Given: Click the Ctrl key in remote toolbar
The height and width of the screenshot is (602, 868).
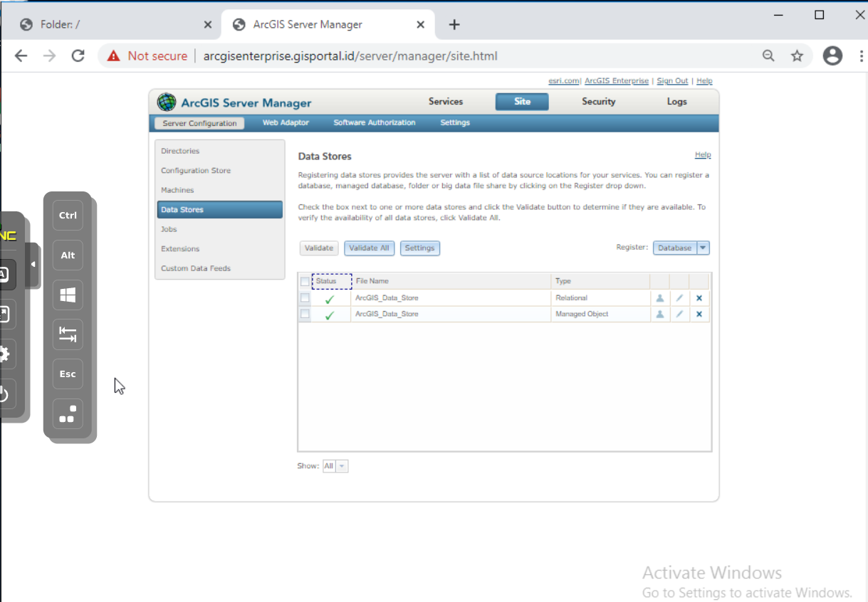Looking at the screenshot, I should [68, 216].
